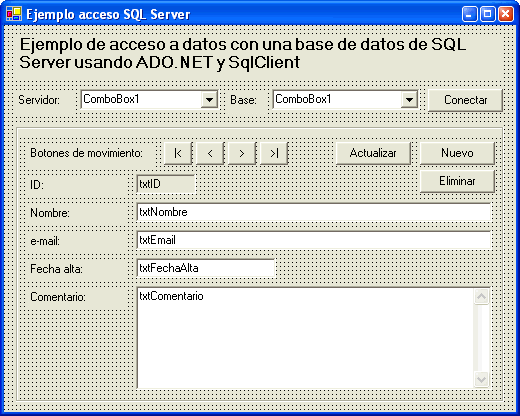Select the 'e-mail:' label
The width and height of the screenshot is (520, 416).
coord(45,241)
